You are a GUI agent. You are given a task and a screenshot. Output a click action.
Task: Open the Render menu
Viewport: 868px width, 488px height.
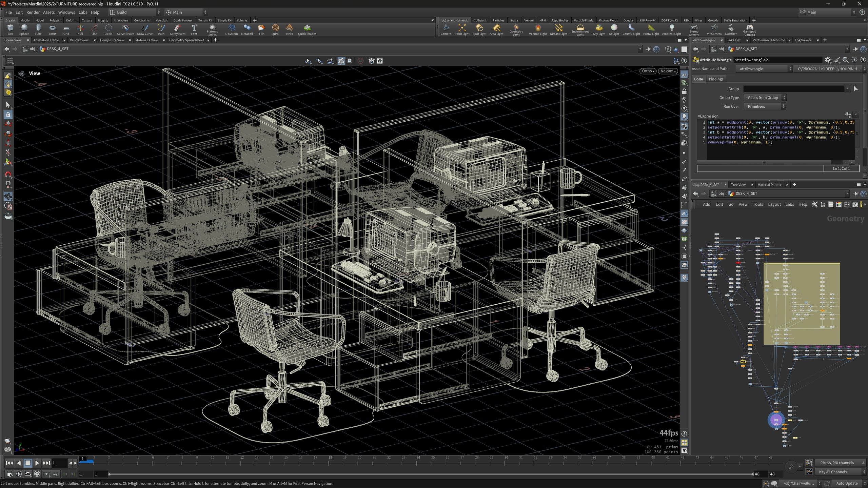pyautogui.click(x=33, y=12)
